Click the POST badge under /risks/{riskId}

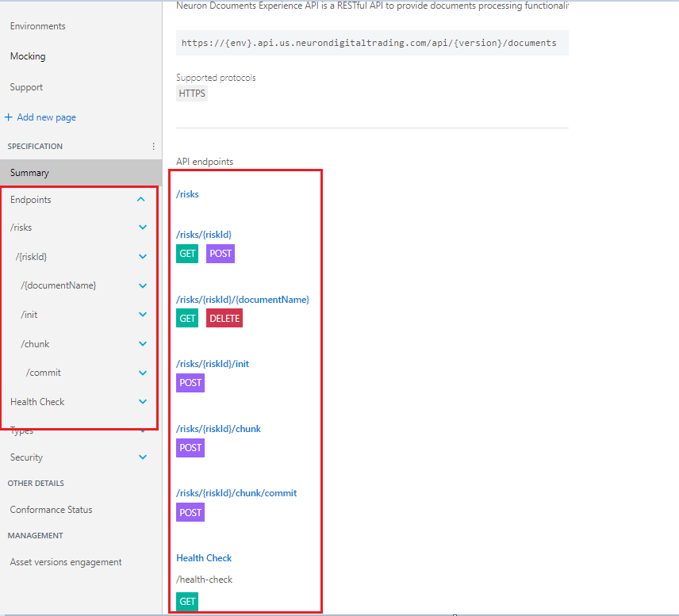[x=221, y=254]
